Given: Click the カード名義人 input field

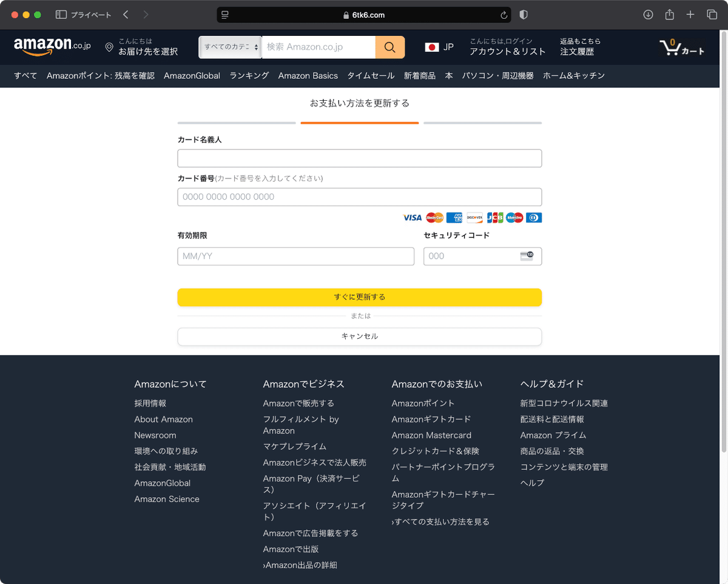Looking at the screenshot, I should 360,158.
